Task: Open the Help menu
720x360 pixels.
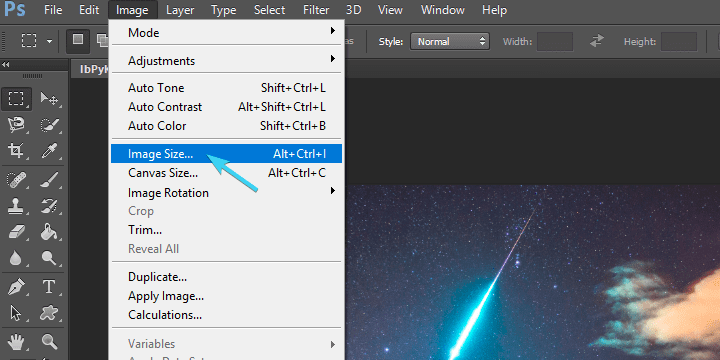Action: tap(495, 10)
